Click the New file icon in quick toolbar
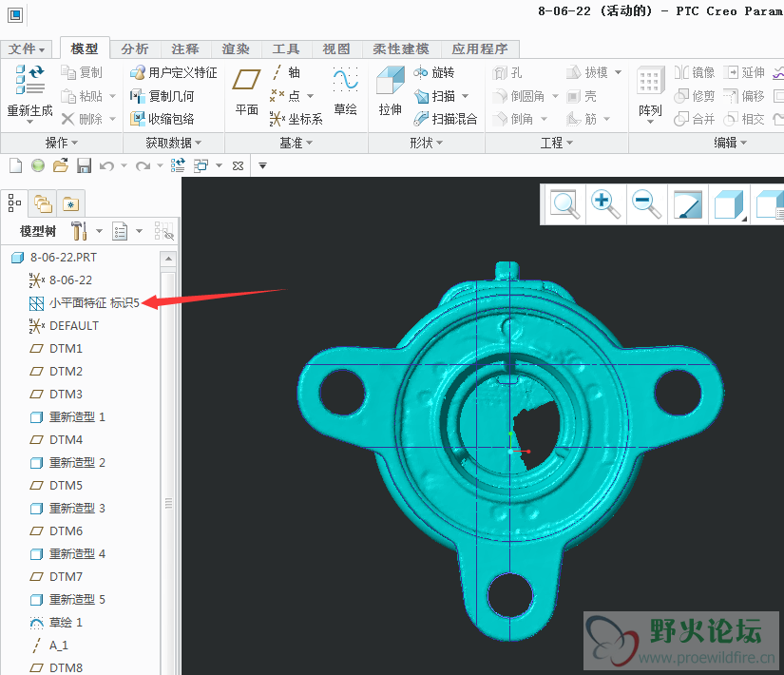 [x=15, y=165]
